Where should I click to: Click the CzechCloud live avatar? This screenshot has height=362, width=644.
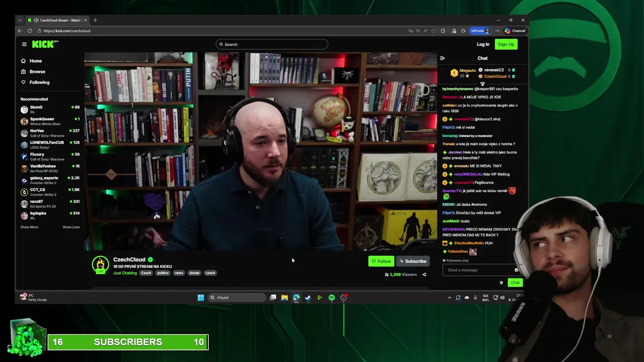pyautogui.click(x=100, y=265)
